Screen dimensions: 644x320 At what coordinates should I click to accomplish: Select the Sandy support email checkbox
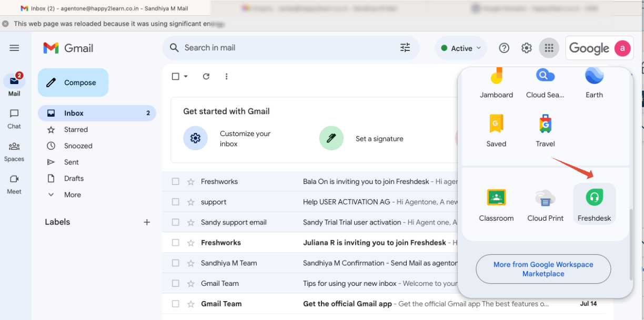pyautogui.click(x=176, y=222)
